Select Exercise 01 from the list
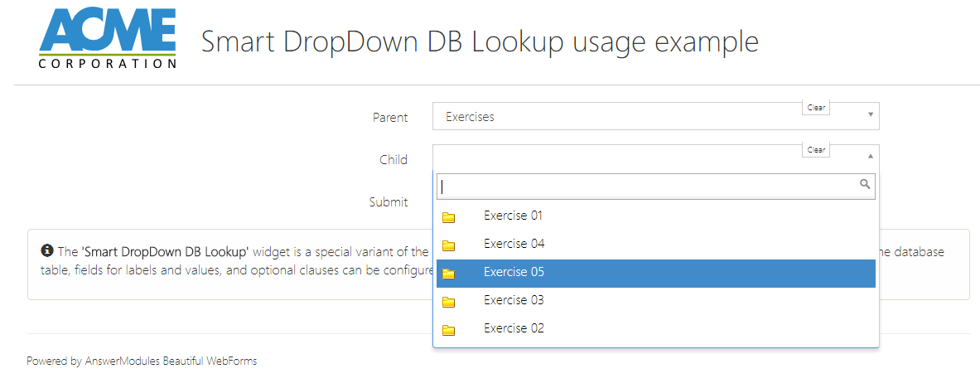 513,216
